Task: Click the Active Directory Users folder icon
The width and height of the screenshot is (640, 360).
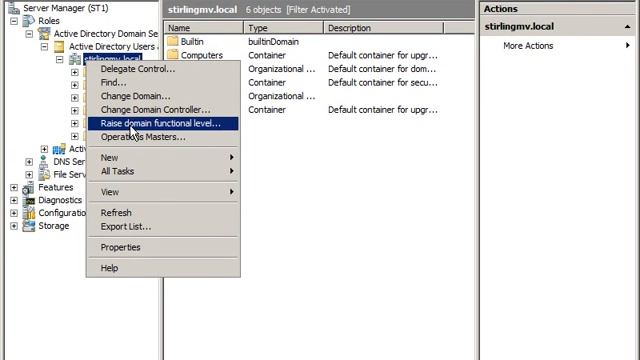Action: coord(59,47)
